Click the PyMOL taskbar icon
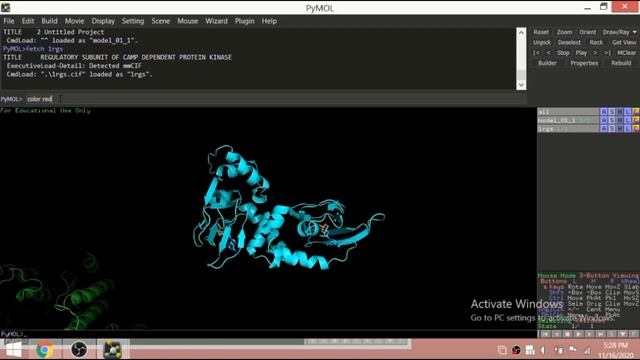The width and height of the screenshot is (640, 360). click(113, 350)
